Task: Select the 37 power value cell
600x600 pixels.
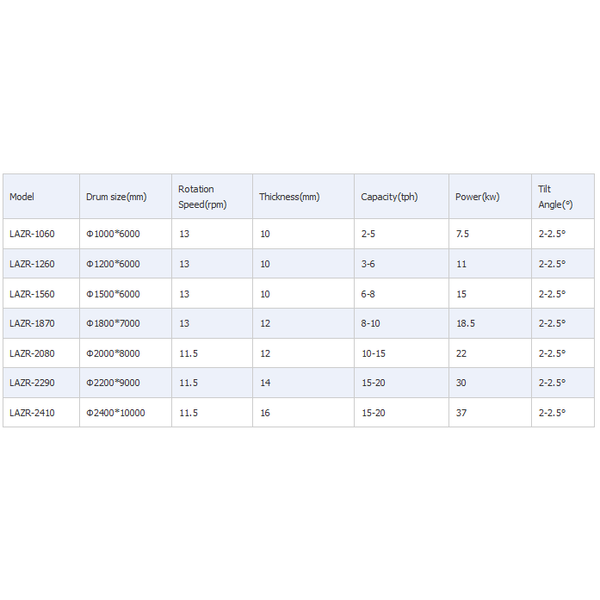Action: [490, 412]
